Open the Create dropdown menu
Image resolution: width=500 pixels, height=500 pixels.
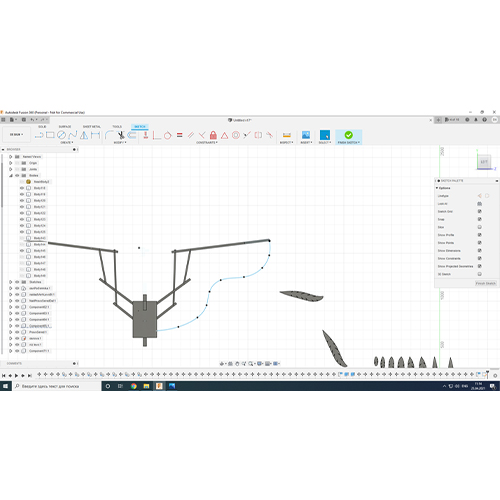pyautogui.click(x=67, y=142)
